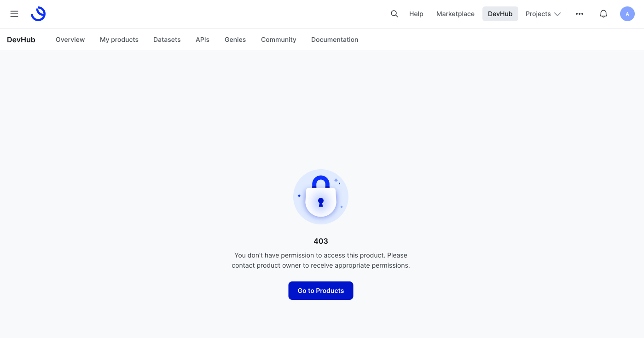Viewport: 644px width, 338px height.
Task: Expand the Projects dropdown
Action: pyautogui.click(x=543, y=14)
